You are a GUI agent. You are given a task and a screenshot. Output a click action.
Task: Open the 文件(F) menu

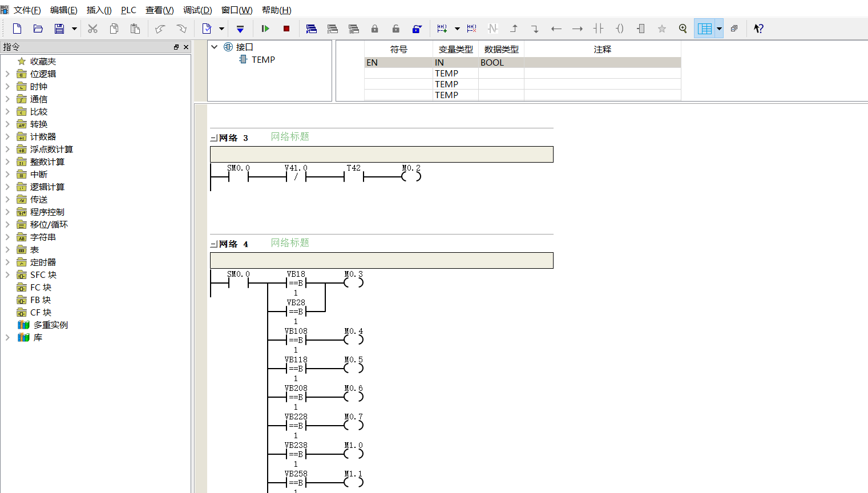[27, 10]
